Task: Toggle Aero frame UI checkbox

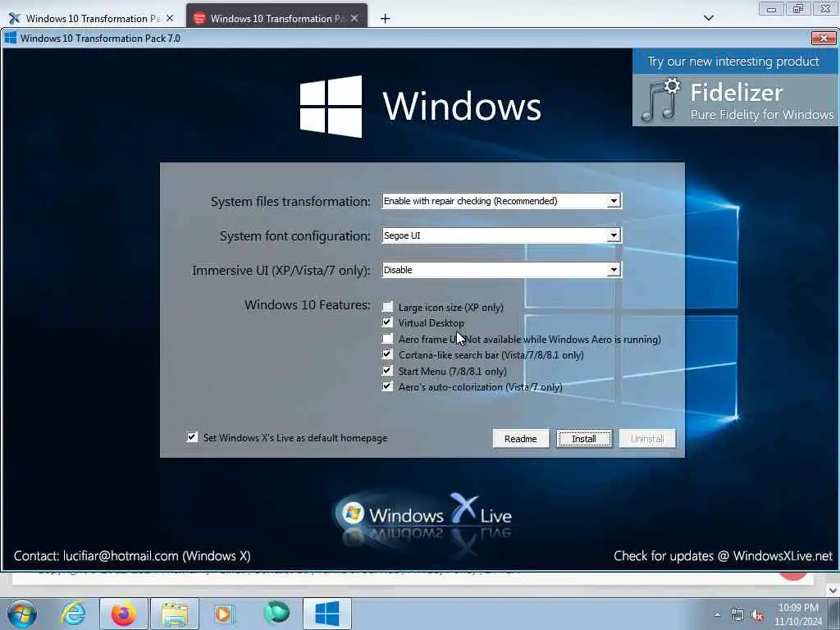Action: click(x=387, y=338)
